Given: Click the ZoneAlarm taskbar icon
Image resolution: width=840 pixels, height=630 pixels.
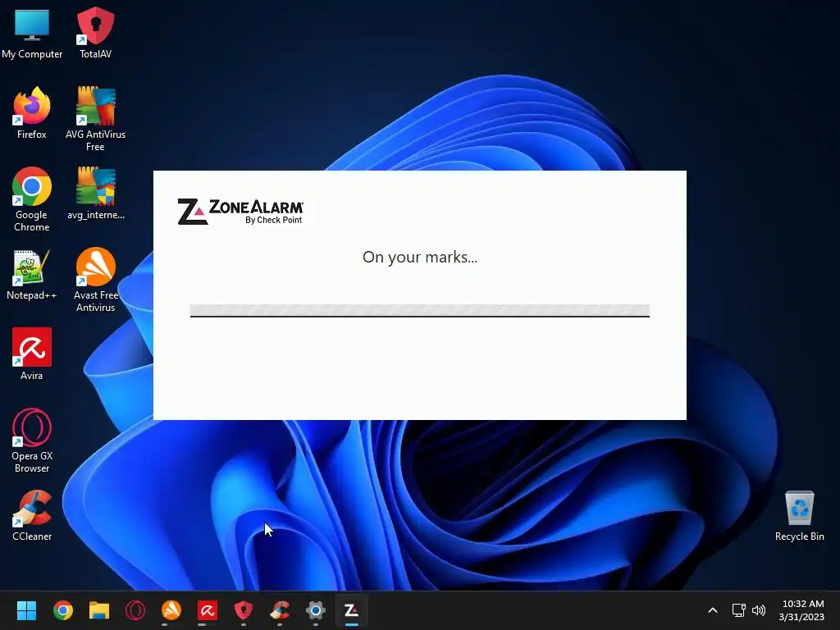Looking at the screenshot, I should (x=351, y=610).
